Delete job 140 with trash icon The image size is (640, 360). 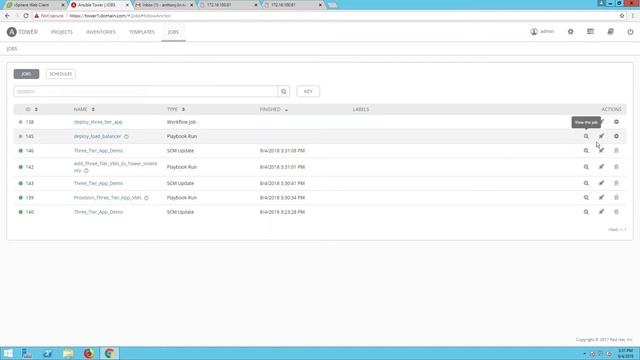coord(616,212)
